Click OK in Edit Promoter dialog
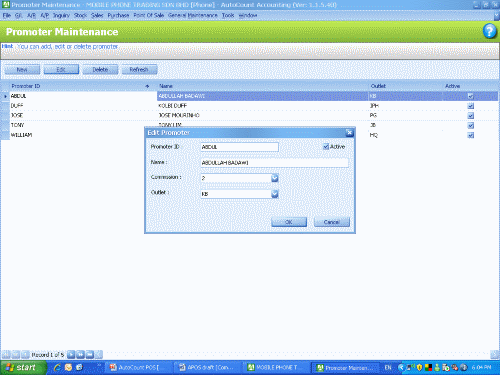 tap(289, 222)
